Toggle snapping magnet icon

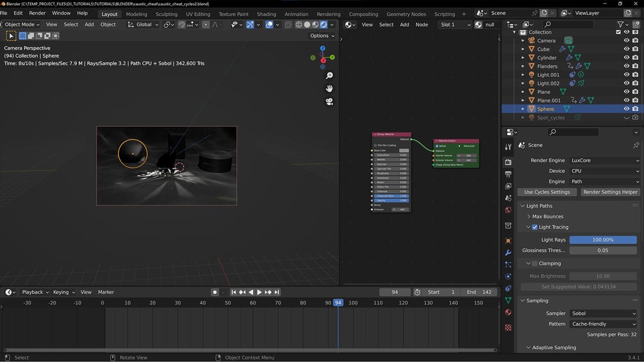pyautogui.click(x=181, y=24)
